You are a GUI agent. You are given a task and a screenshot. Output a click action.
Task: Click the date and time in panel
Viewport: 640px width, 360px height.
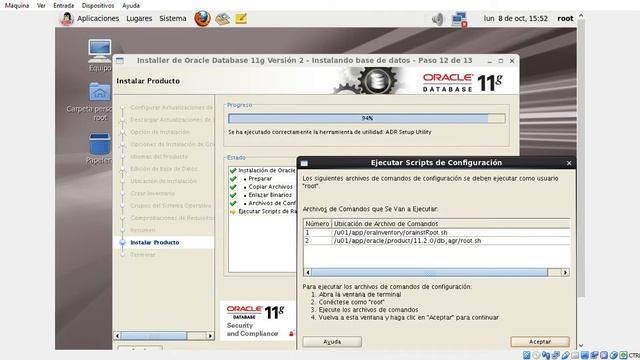tap(516, 18)
